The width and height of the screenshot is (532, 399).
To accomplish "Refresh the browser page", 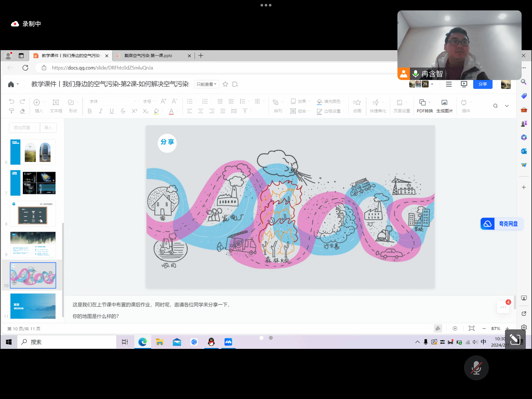I will pos(25,68).
